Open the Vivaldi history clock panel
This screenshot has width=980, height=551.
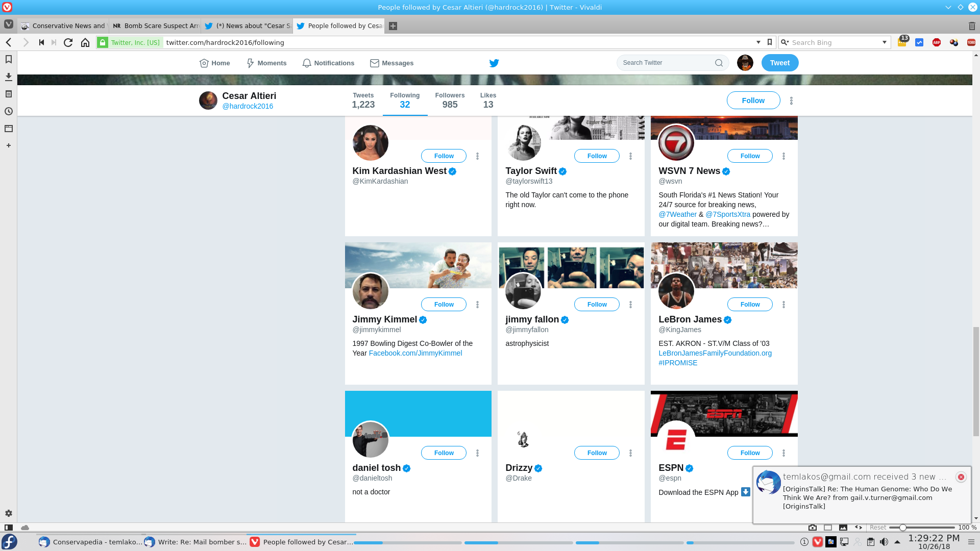point(8,111)
